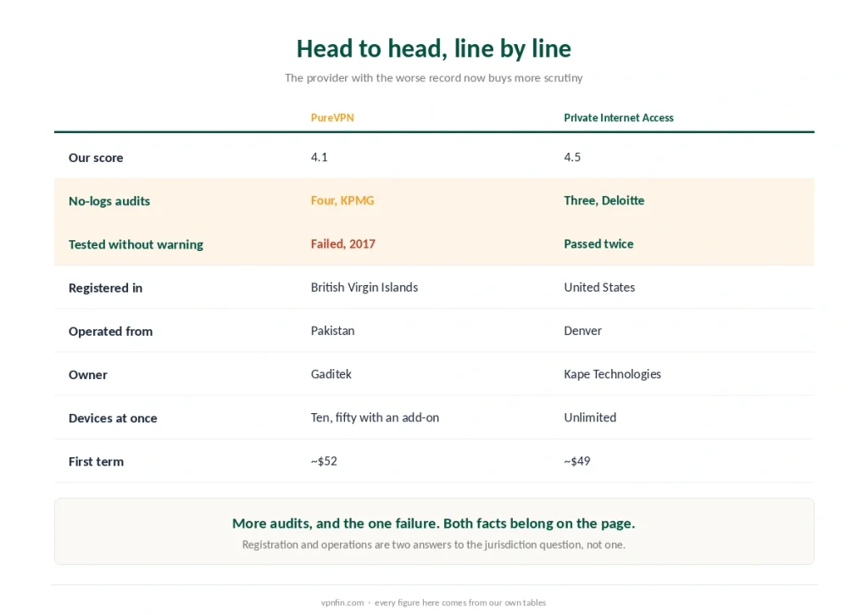The image size is (868, 615).
Task: Click the 'Passed twice' cell
Action: [598, 243]
